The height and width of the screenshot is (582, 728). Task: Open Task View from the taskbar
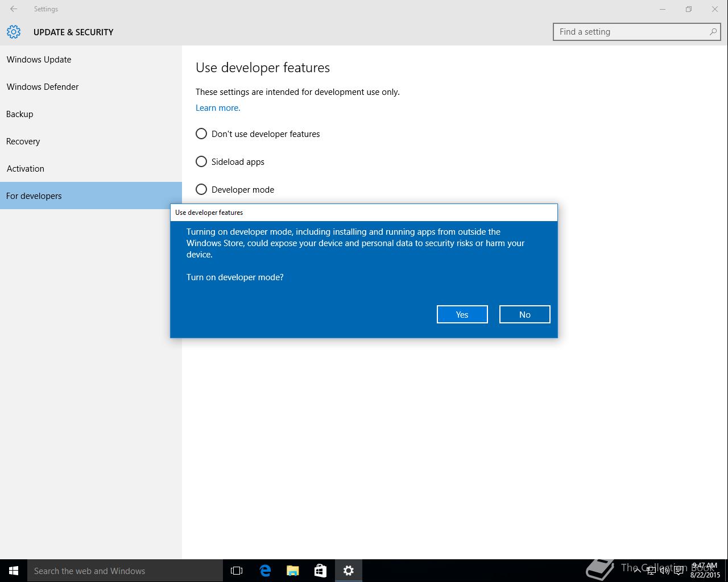tap(237, 571)
